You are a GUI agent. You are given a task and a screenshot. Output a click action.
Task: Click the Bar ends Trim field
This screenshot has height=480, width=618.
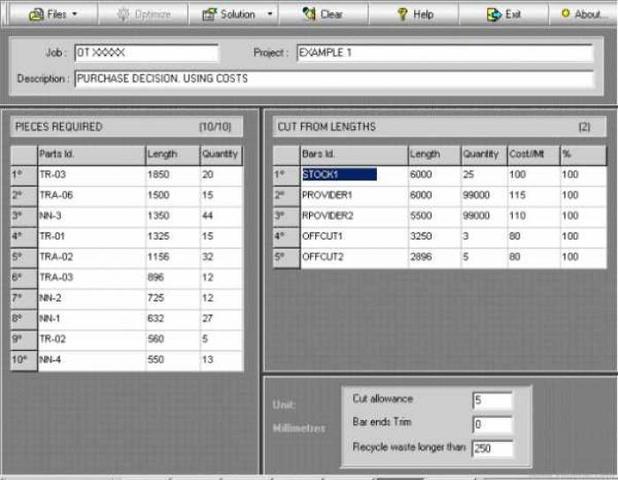coord(492,424)
